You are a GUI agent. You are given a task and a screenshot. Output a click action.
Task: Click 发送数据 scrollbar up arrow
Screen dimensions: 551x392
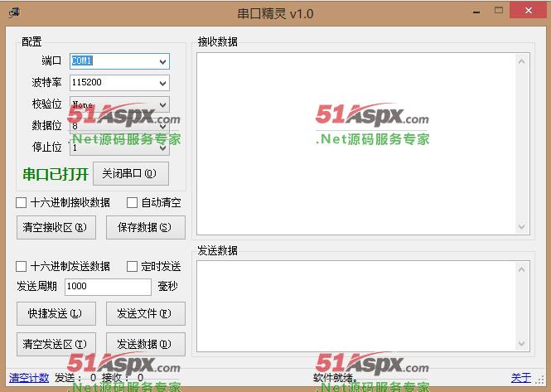522,269
